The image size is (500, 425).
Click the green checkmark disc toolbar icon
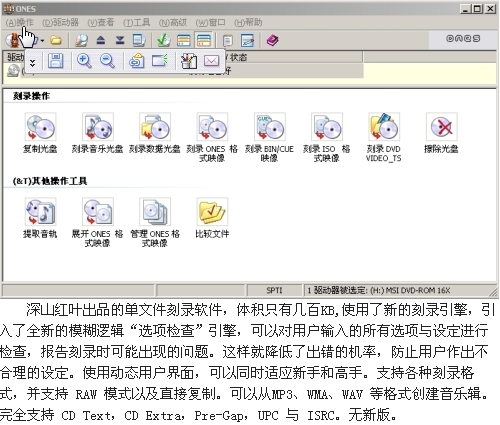coord(163,41)
